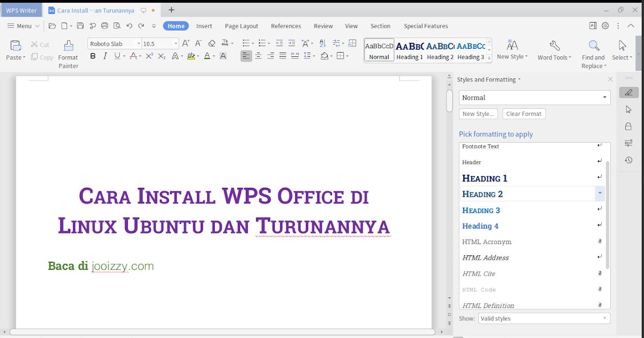644x338 pixels.
Task: Open the Valid styles show dropdown
Action: point(605,319)
